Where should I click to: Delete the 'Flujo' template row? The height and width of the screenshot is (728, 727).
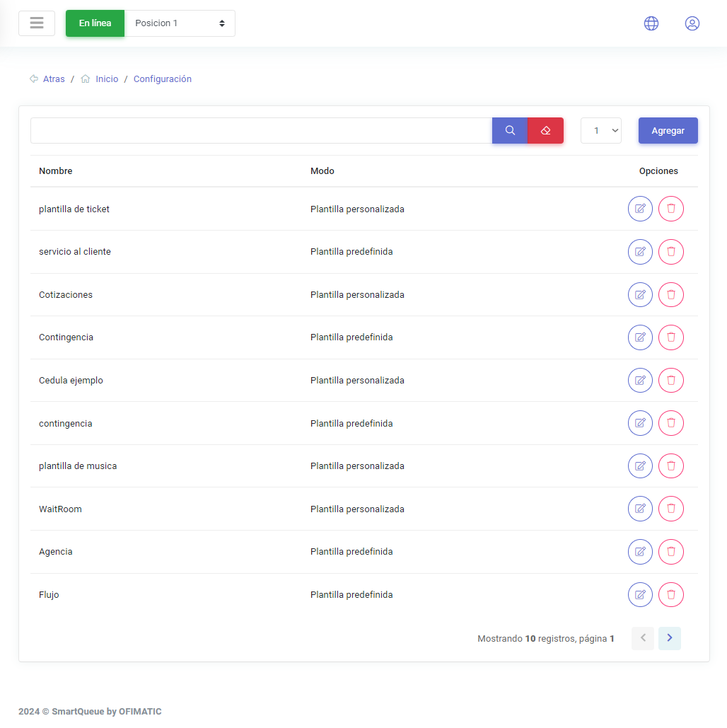(670, 594)
